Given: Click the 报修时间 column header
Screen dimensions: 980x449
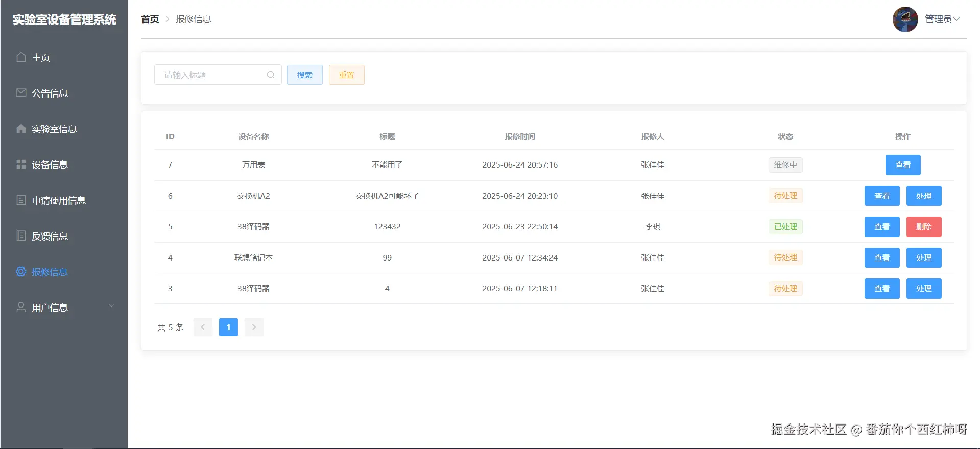Looking at the screenshot, I should pyautogui.click(x=520, y=137).
